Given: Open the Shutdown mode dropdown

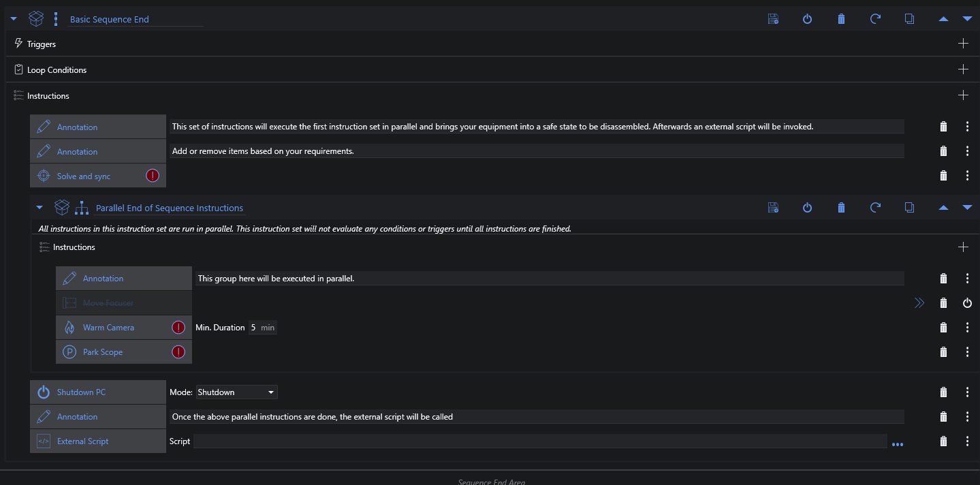Looking at the screenshot, I should pos(236,392).
